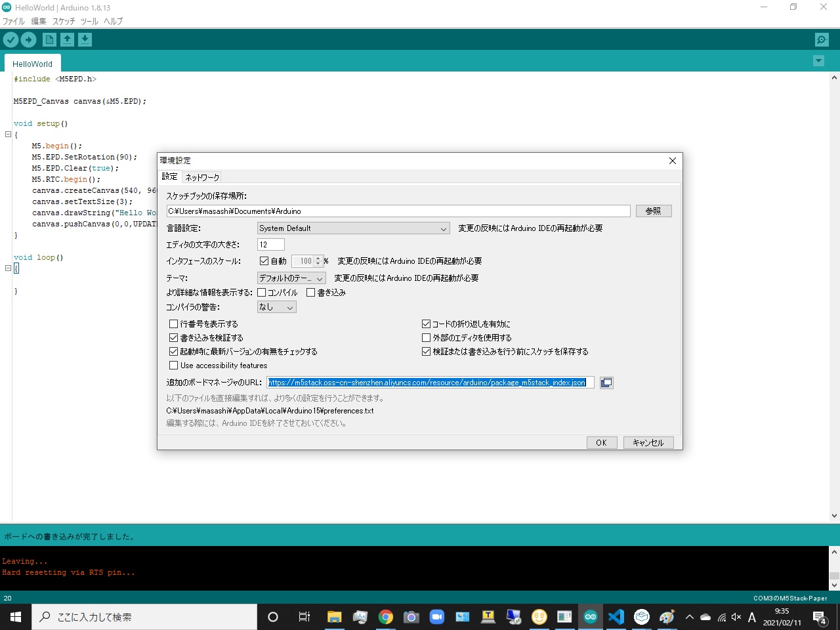Open Visual Studio Code from taskbar
The image size is (840, 630).
(x=616, y=617)
